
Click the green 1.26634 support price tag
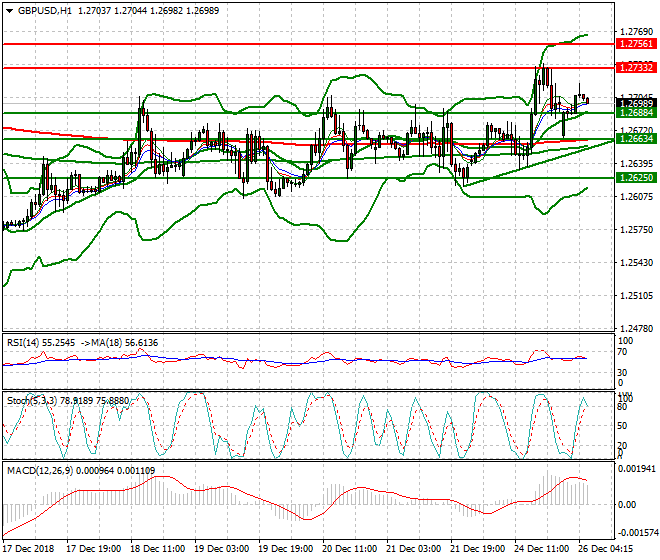click(637, 139)
